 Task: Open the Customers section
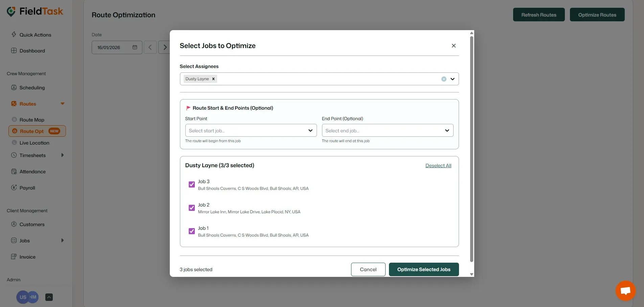[x=32, y=224]
